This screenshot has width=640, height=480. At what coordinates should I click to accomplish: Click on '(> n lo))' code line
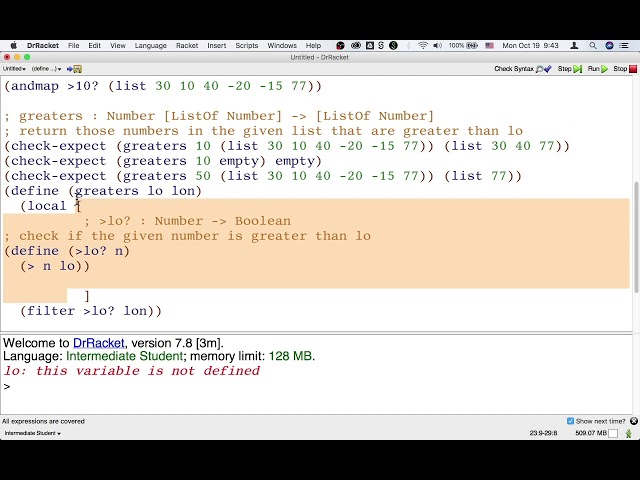[55, 266]
